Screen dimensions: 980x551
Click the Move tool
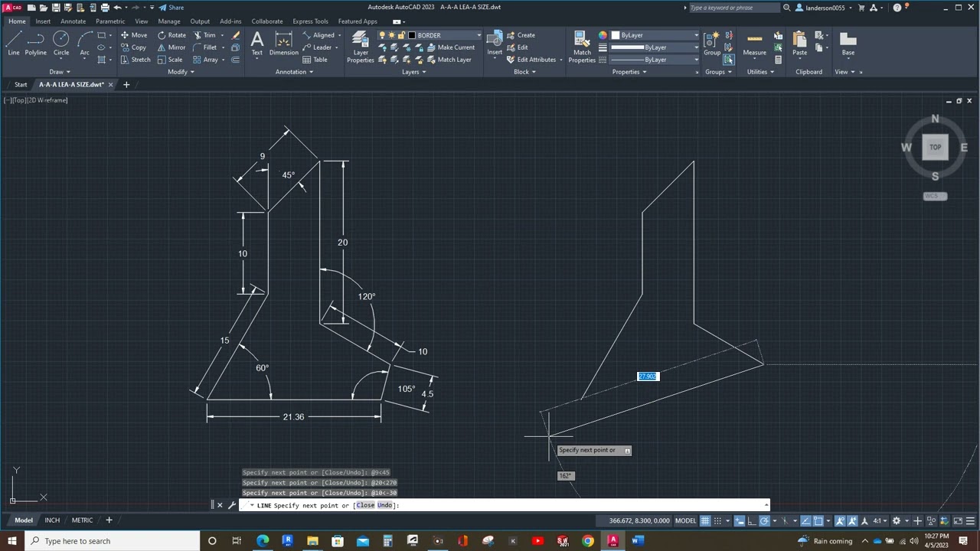[x=133, y=35]
